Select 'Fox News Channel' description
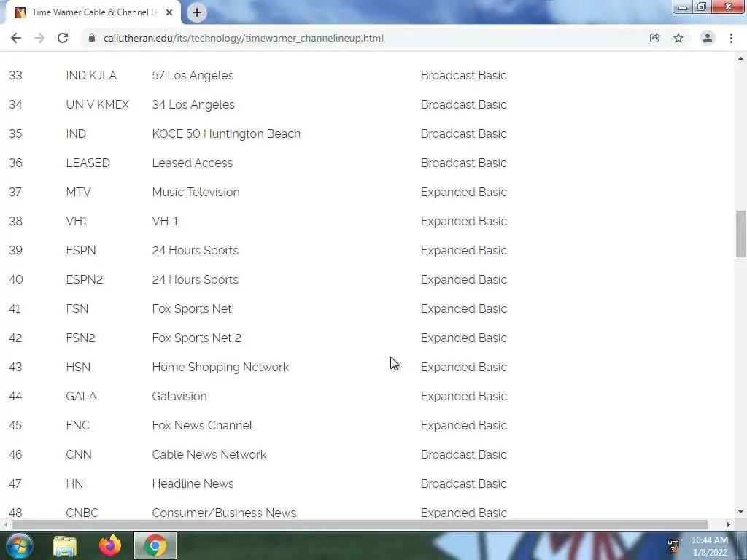 click(203, 425)
